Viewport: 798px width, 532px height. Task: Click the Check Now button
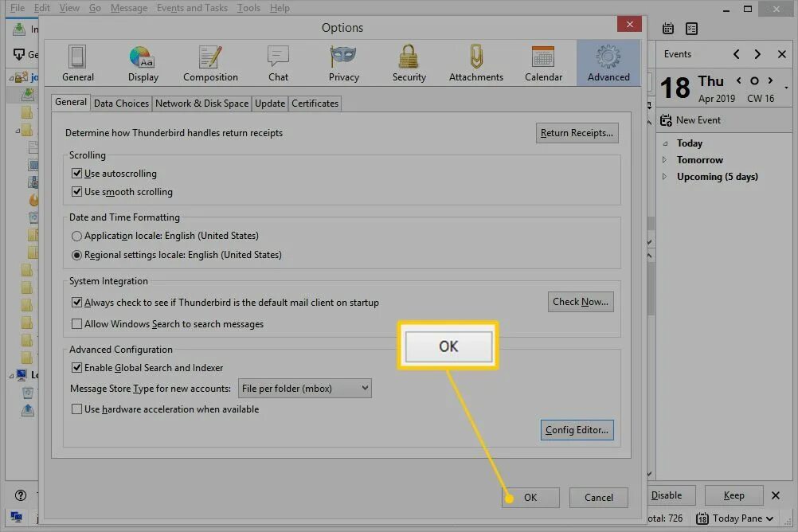[x=580, y=301]
